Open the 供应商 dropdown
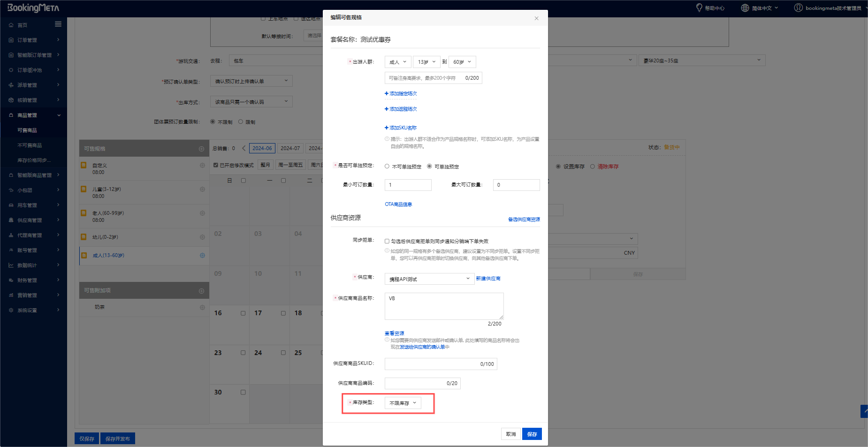Viewport: 868px width, 447px height. point(429,279)
